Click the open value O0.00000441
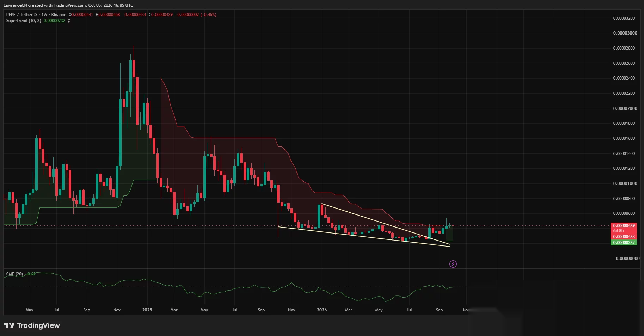The width and height of the screenshot is (644, 336). point(81,15)
